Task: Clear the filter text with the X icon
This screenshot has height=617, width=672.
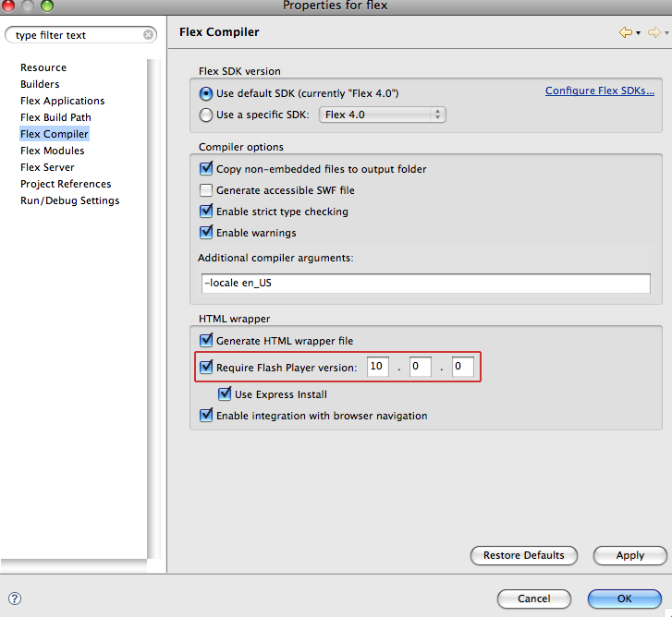Action: 148,35
